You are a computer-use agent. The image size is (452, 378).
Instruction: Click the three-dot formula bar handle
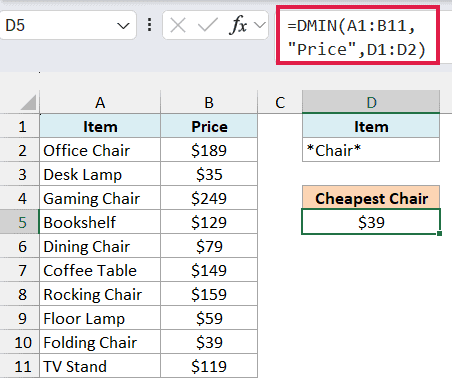pos(150,25)
